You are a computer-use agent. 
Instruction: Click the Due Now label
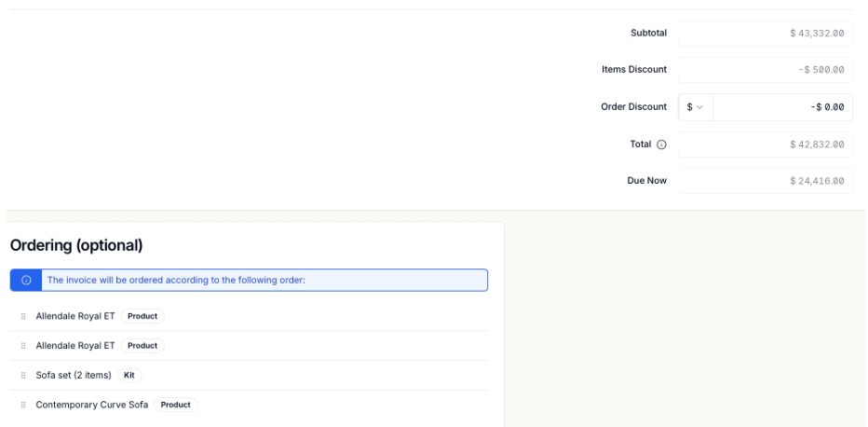[x=647, y=181]
